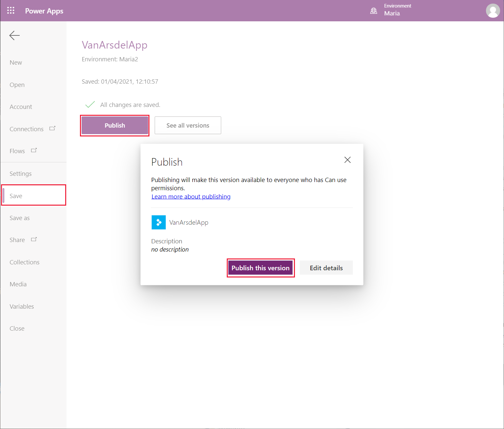The image size is (504, 429).
Task: Click the Power Apps title
Action: pos(44,11)
